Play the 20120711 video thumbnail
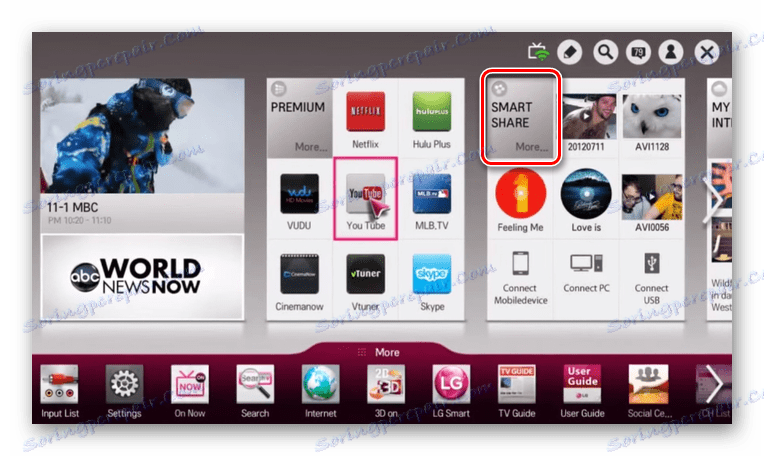This screenshot has width=764, height=456. pyautogui.click(x=586, y=117)
